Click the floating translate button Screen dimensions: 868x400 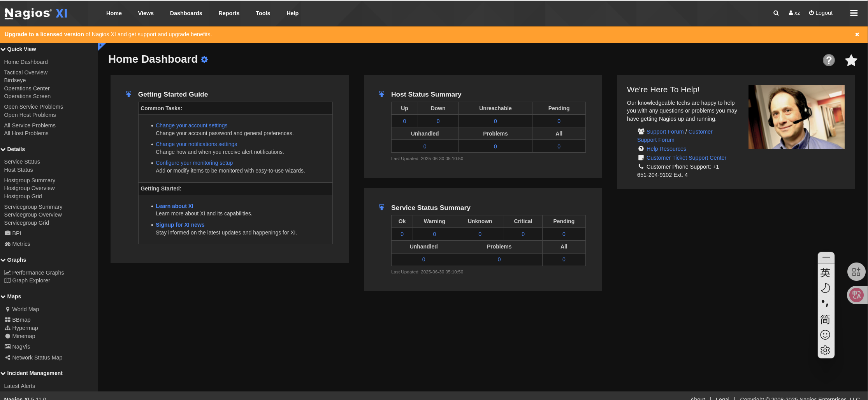click(857, 295)
